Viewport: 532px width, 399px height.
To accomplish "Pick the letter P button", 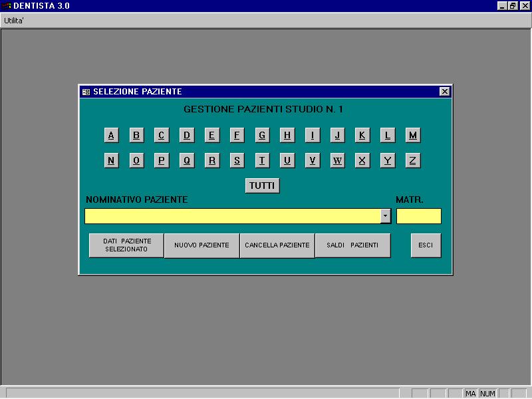I will tap(162, 160).
